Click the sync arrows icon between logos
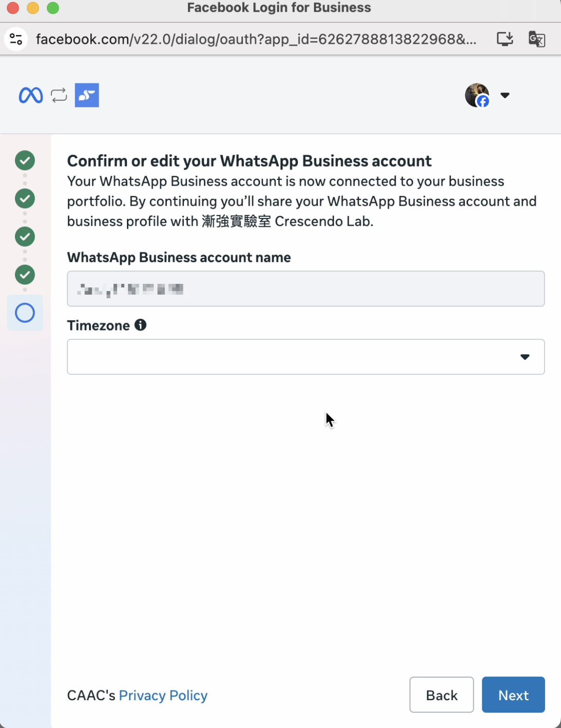The width and height of the screenshot is (561, 728). tap(59, 95)
